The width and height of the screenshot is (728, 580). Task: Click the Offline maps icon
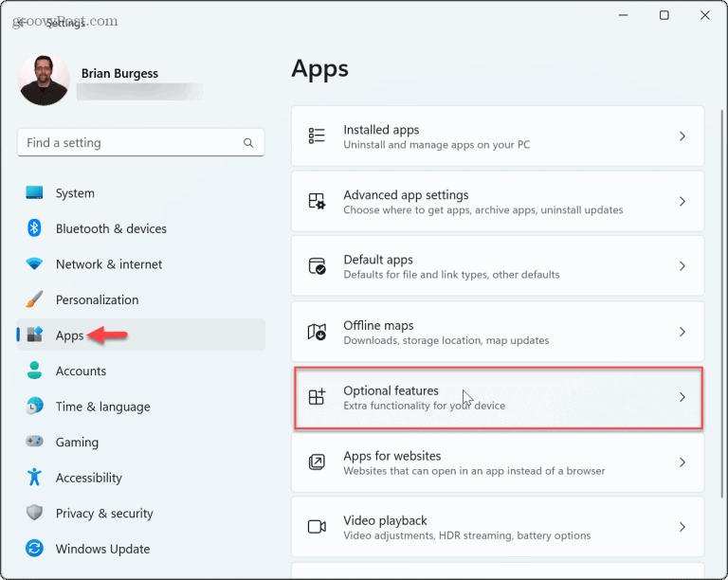318,332
